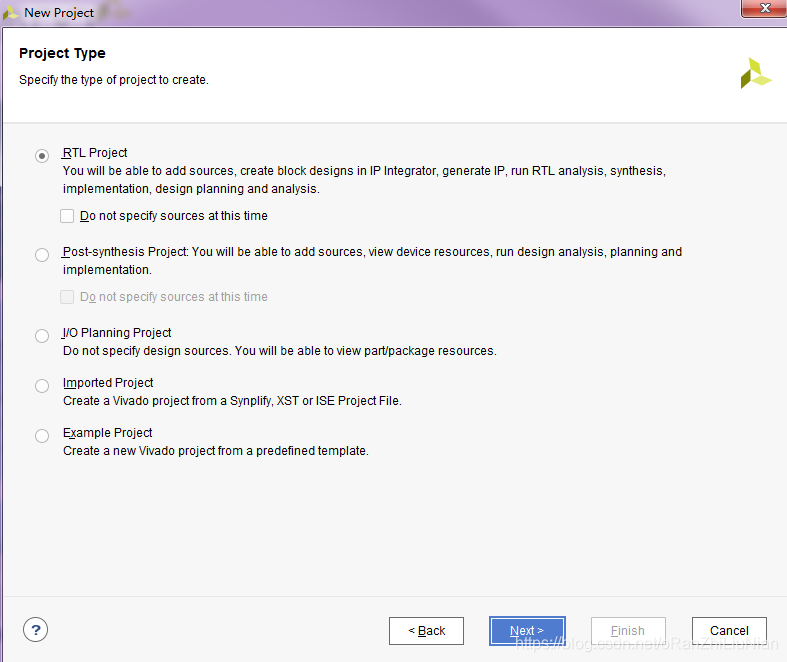Click the Cancel button

729,631
